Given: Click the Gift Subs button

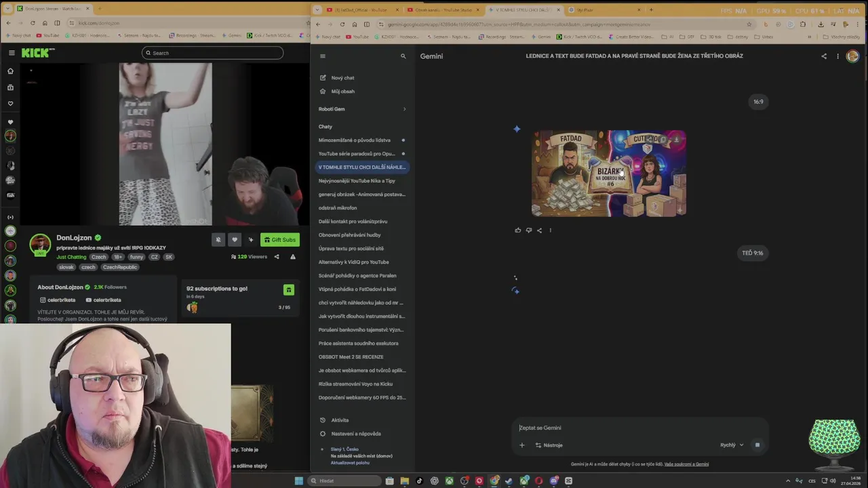Looking at the screenshot, I should (x=279, y=239).
